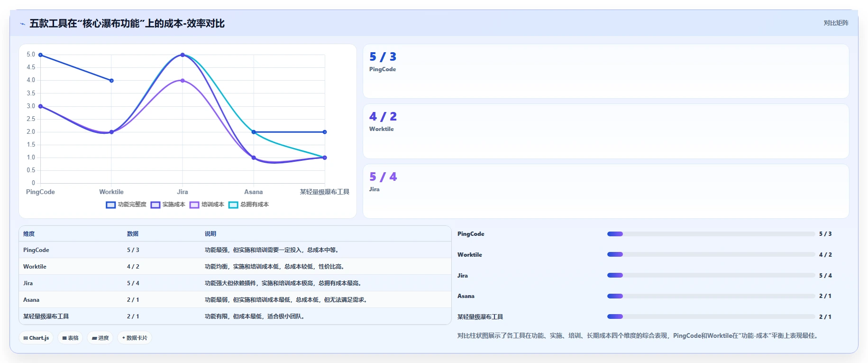Click the dashboard title 五款工具 heading
The height and width of the screenshot is (363, 868).
pyautogui.click(x=127, y=23)
